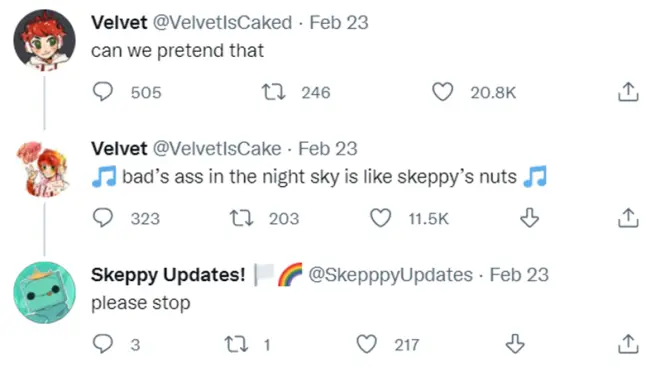Screen dimensions: 660x367
Task: Like the "please stop" tweet
Action: [367, 344]
